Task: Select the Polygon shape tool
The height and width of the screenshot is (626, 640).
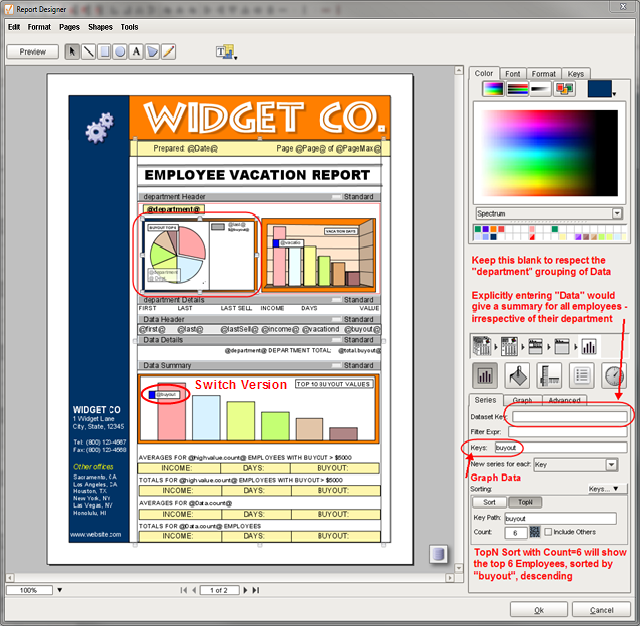Action: tap(152, 52)
